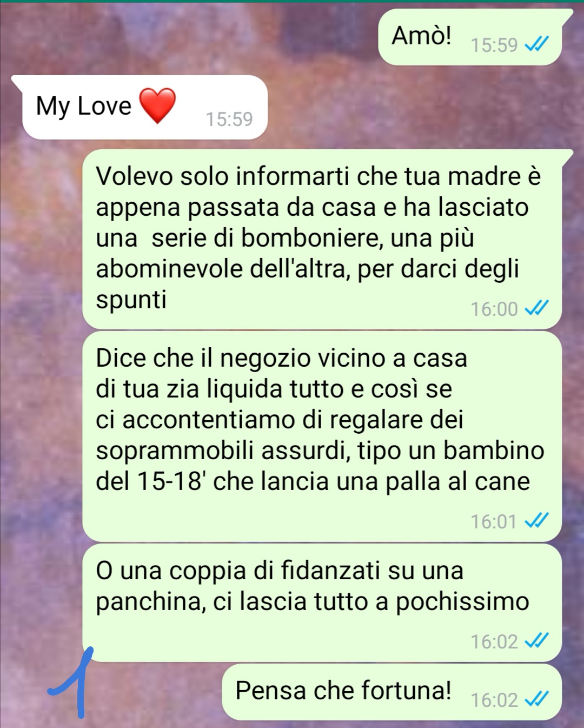This screenshot has width=584, height=728.
Task: Tap the red heart emoji
Action: pos(158,105)
